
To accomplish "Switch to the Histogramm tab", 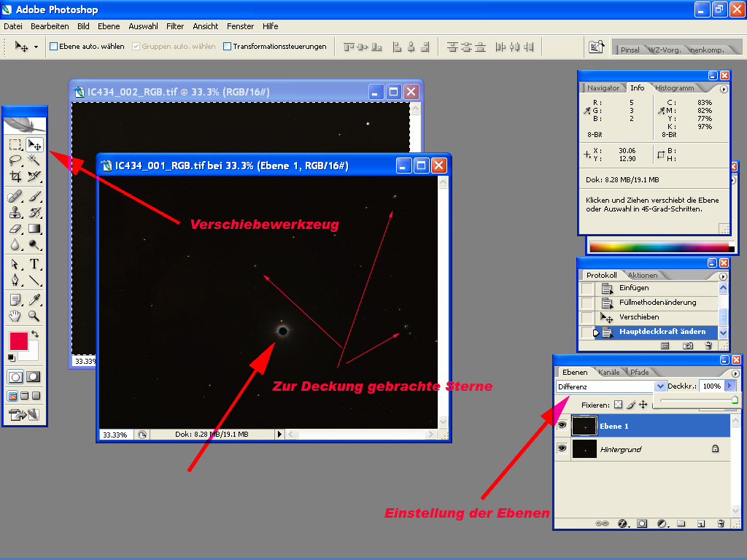I will pos(674,87).
